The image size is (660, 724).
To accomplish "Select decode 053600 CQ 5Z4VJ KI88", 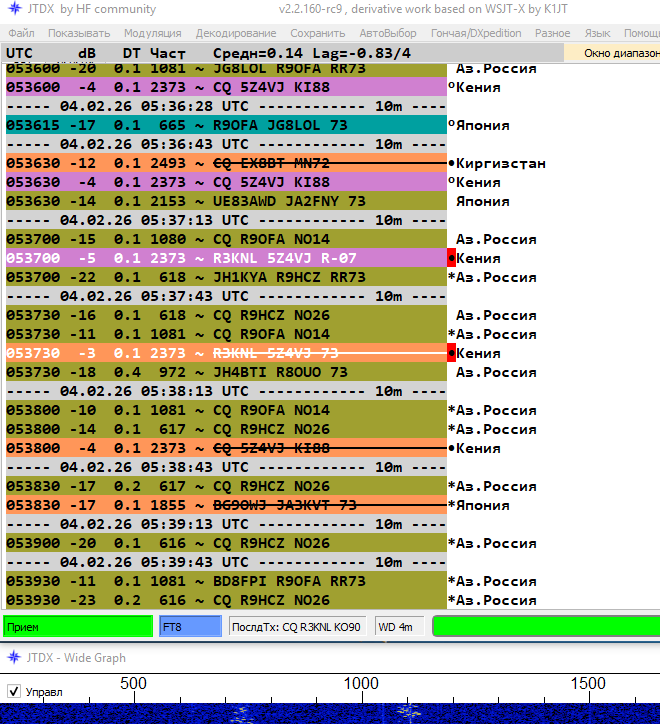I will 226,87.
